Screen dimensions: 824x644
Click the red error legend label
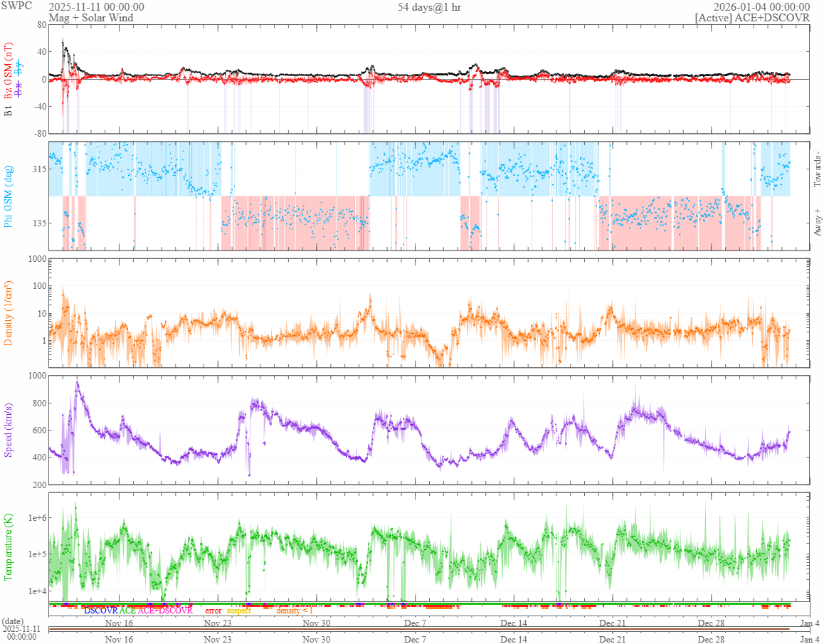click(213, 611)
